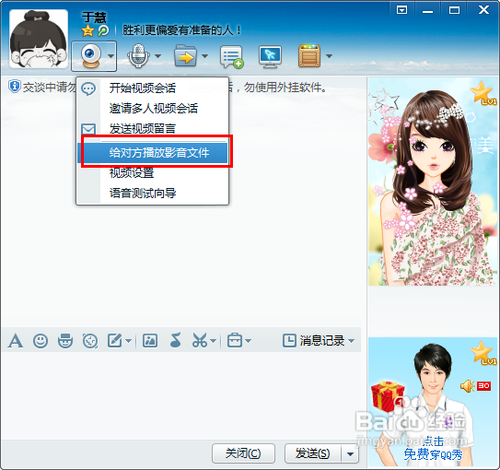Viewport: 500px width, 470px height.
Task: Start voice call with microphone icon
Action: click(x=138, y=56)
